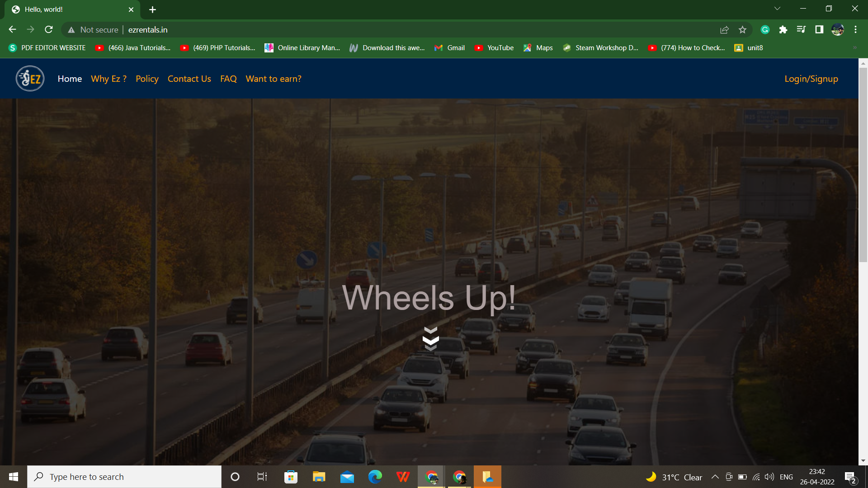Open the Extensions puzzle menu
The height and width of the screenshot is (488, 868).
pos(783,30)
